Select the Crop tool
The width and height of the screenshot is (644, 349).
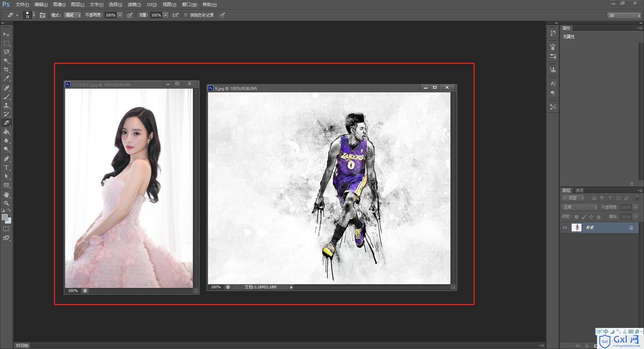click(6, 69)
